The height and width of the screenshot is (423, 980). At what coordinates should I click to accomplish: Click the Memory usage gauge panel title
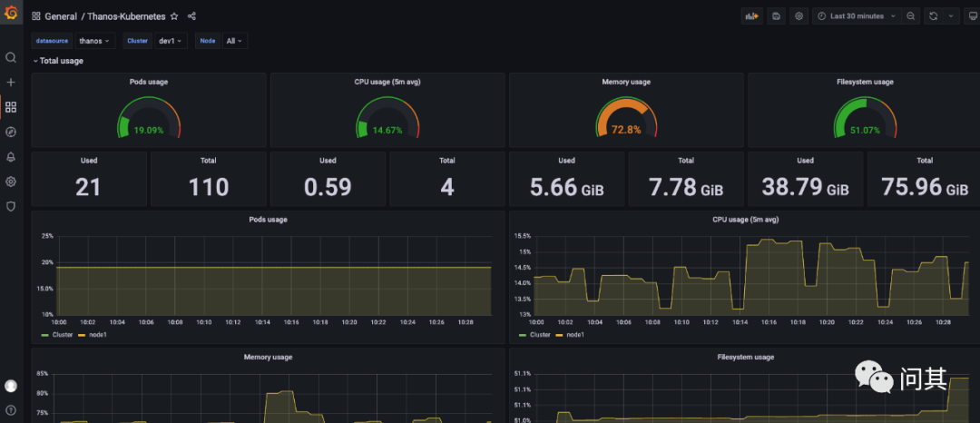(627, 82)
